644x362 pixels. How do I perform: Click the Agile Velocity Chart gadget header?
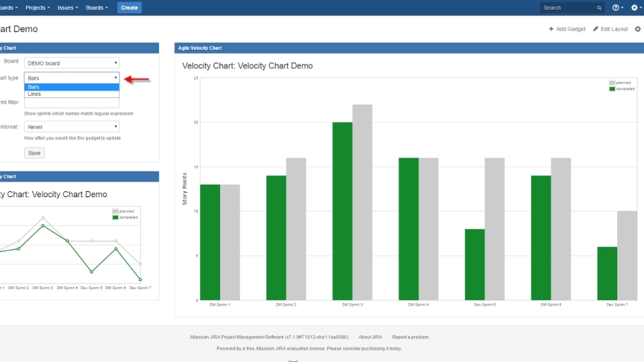409,48
